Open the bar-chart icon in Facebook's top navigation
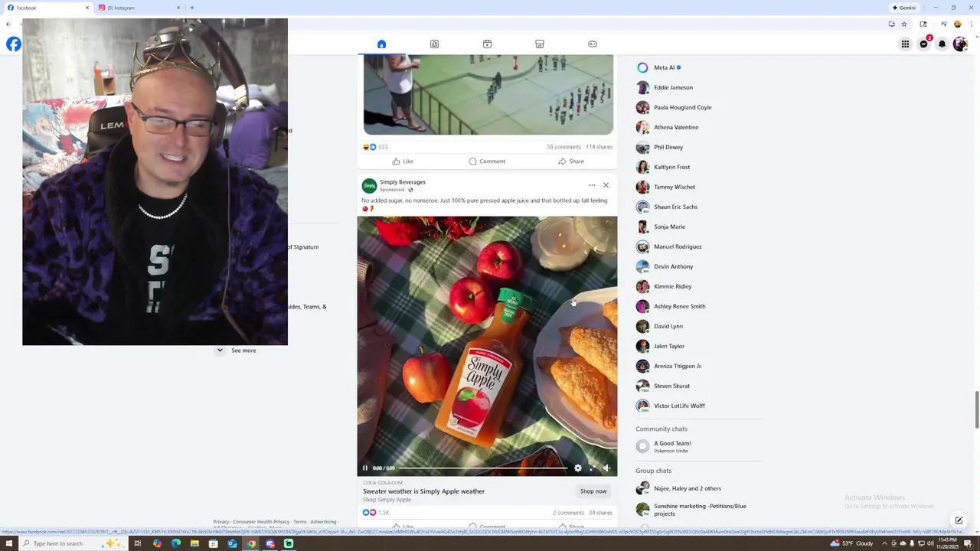 pos(434,44)
